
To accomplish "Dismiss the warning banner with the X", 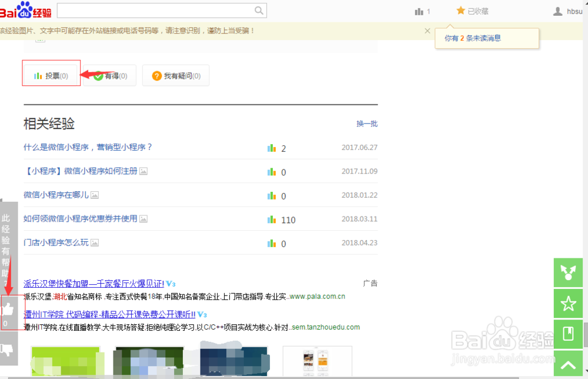I will 427,30.
